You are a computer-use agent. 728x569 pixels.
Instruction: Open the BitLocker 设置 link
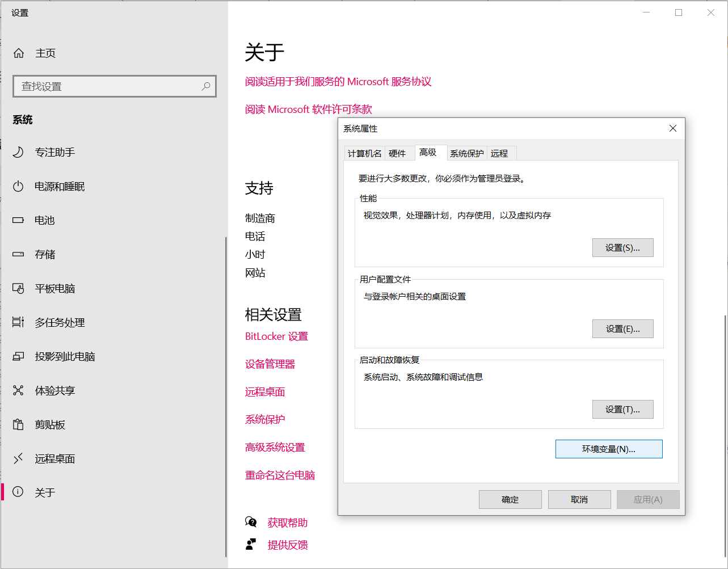pyautogui.click(x=276, y=336)
